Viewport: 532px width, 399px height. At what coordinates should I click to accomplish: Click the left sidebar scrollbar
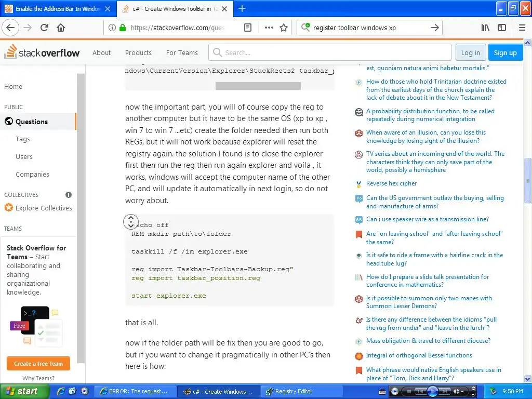click(x=81, y=218)
